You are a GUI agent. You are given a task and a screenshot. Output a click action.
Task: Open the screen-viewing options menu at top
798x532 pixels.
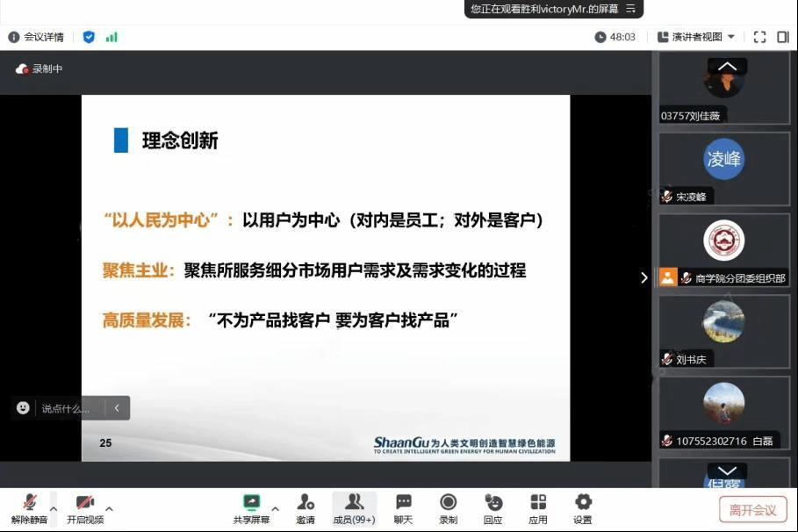coord(630,9)
